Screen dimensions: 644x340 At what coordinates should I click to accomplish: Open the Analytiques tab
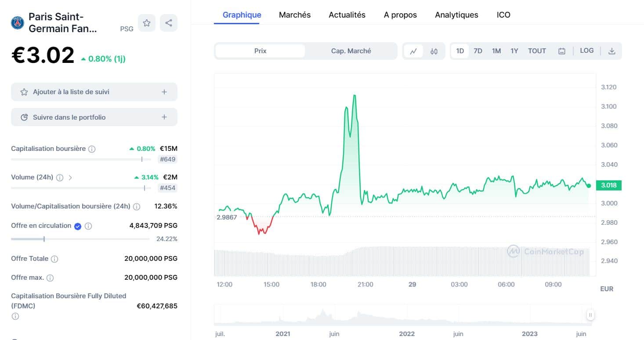coord(456,15)
